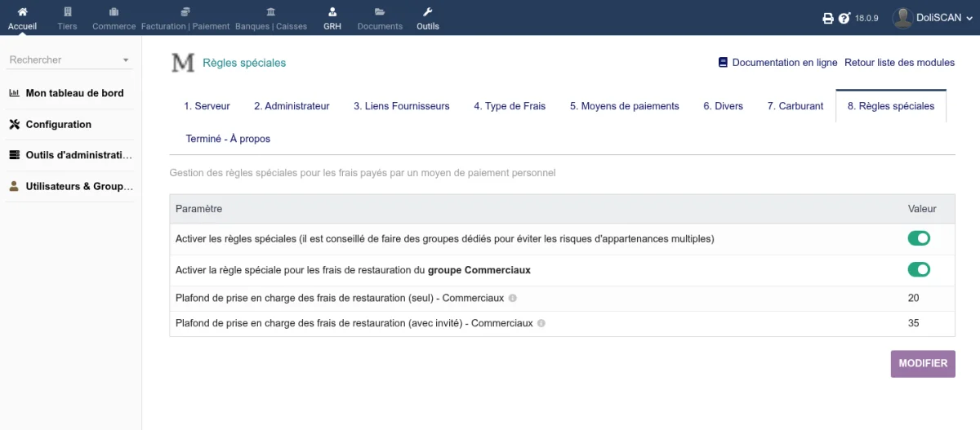Open the Facturation | Paiement icon
980x430 pixels.
[185, 11]
